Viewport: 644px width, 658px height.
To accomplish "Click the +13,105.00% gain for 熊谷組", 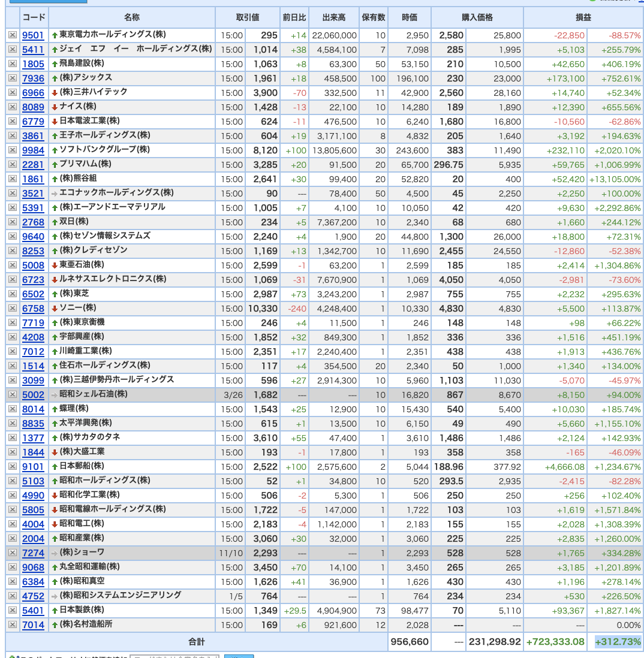I will click(615, 179).
